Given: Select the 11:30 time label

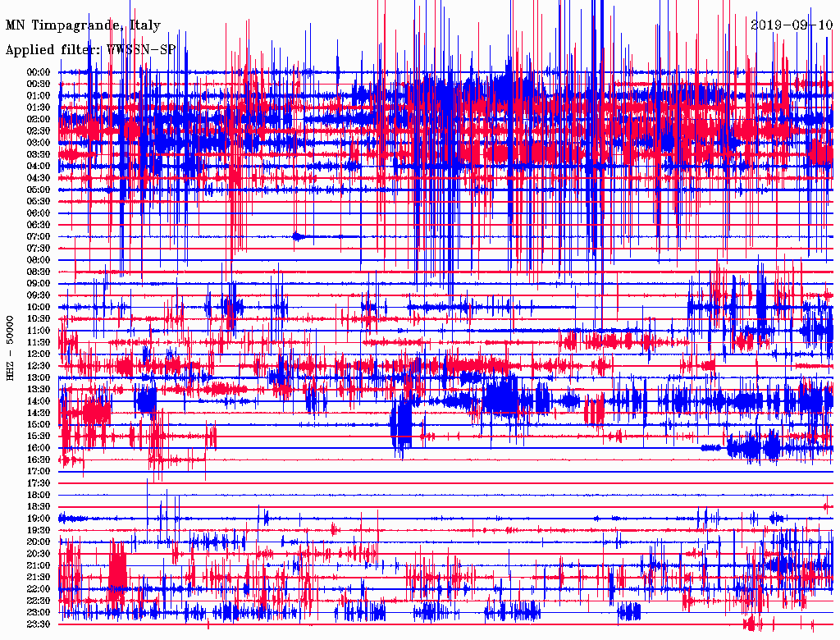Looking at the screenshot, I should [39, 342].
